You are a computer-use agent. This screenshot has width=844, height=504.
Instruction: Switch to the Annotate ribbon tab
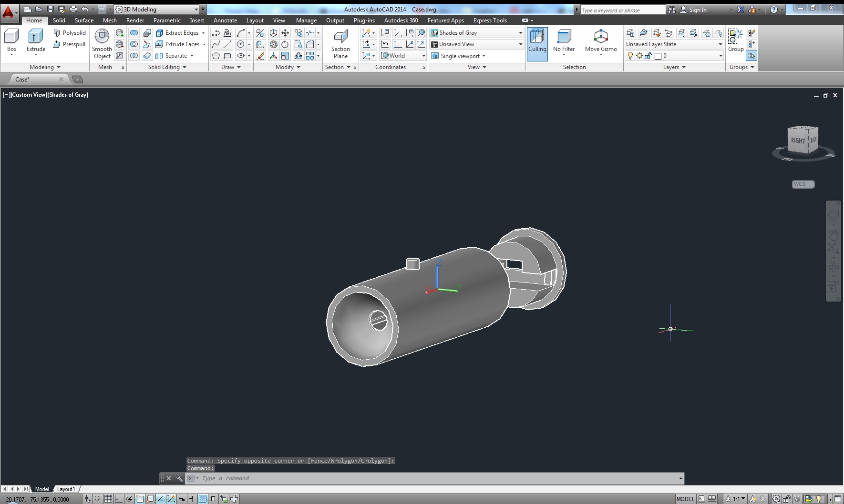[225, 20]
